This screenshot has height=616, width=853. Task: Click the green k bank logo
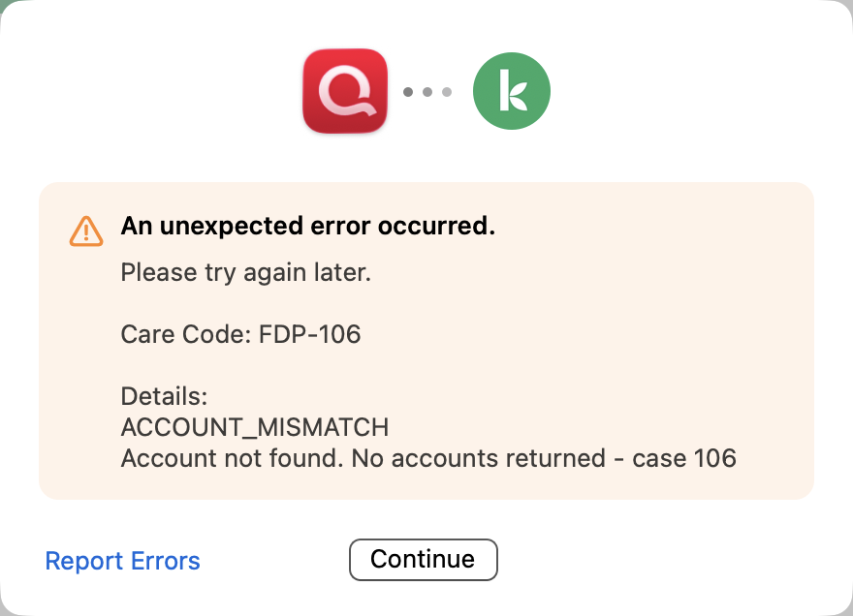511,92
